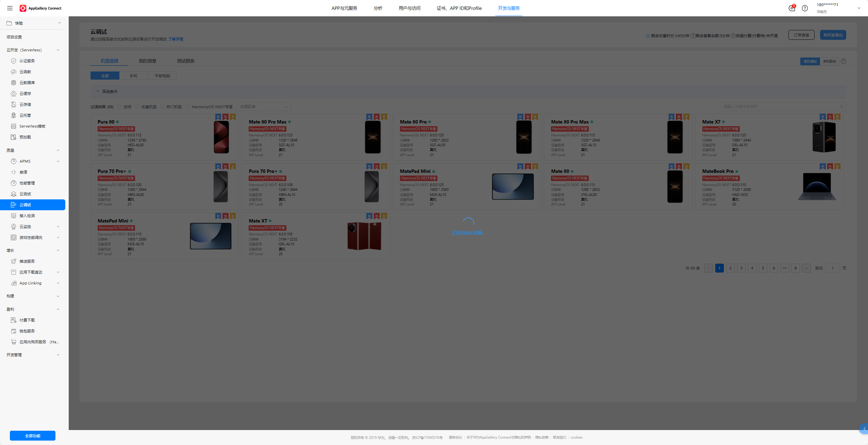Open the help question mark icon

[x=805, y=8]
